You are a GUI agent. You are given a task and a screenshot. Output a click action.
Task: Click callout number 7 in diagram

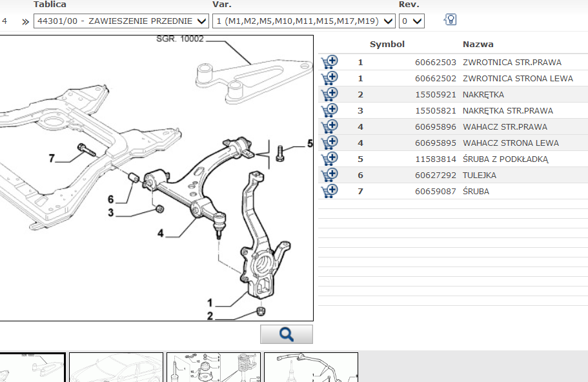tap(52, 158)
